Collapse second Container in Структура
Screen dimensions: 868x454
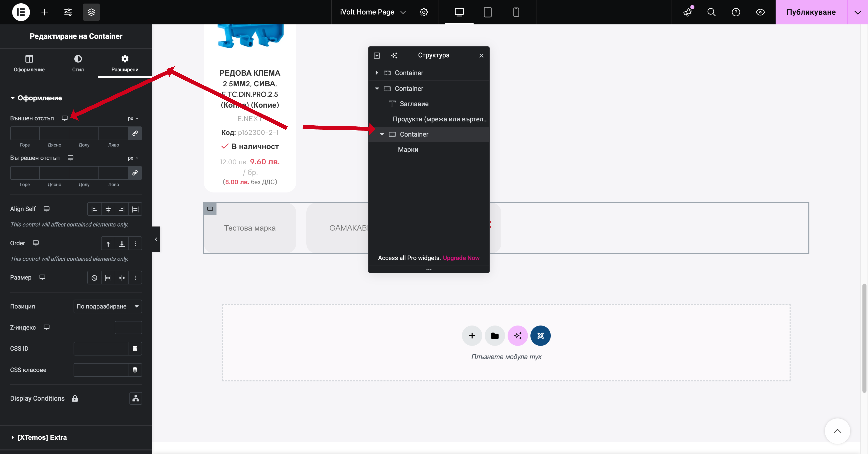377,88
